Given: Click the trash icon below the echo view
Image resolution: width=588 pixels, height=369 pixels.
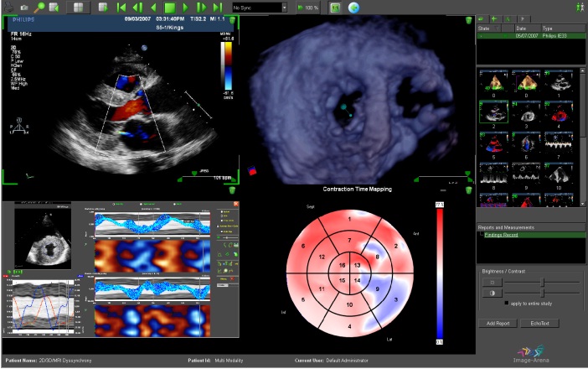Looking at the screenshot, I should click(x=232, y=190).
